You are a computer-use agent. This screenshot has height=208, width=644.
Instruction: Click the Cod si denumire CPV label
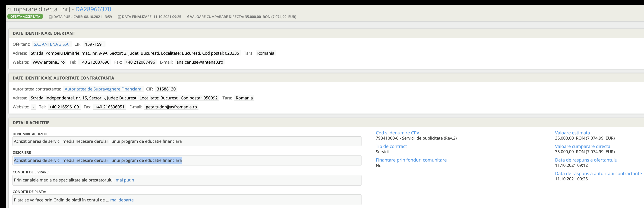click(x=397, y=133)
